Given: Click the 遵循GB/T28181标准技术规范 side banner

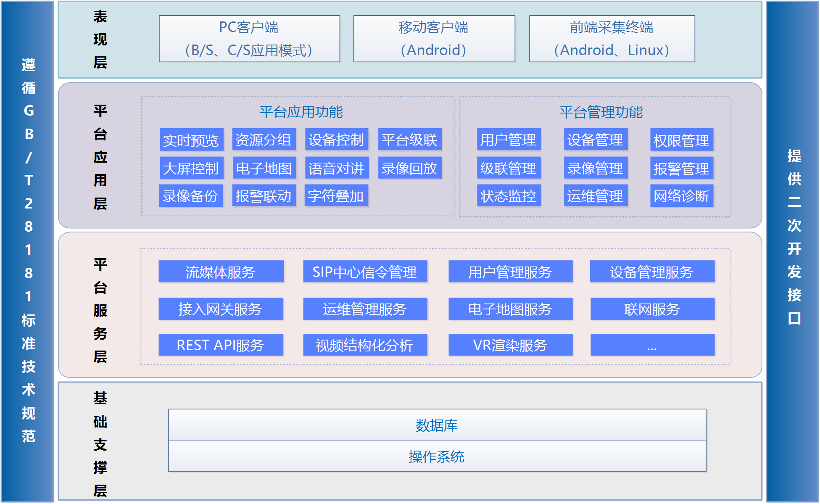Looking at the screenshot, I should [x=28, y=251].
